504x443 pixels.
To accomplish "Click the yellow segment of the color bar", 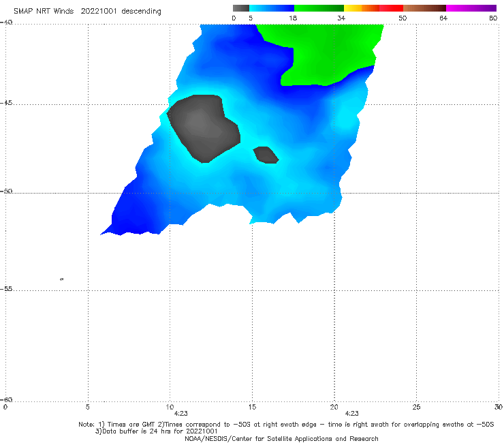I will (353, 8).
